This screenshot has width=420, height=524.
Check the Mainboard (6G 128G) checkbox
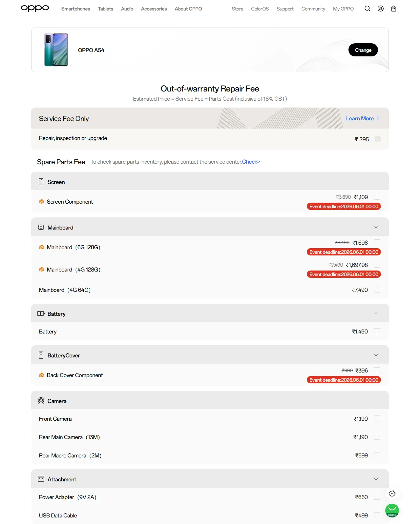pyautogui.click(x=377, y=242)
